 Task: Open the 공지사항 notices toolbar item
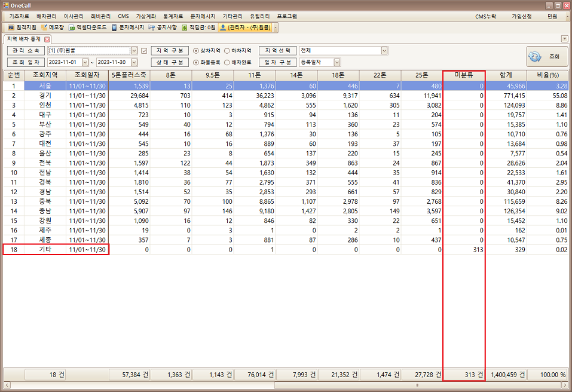(163, 27)
